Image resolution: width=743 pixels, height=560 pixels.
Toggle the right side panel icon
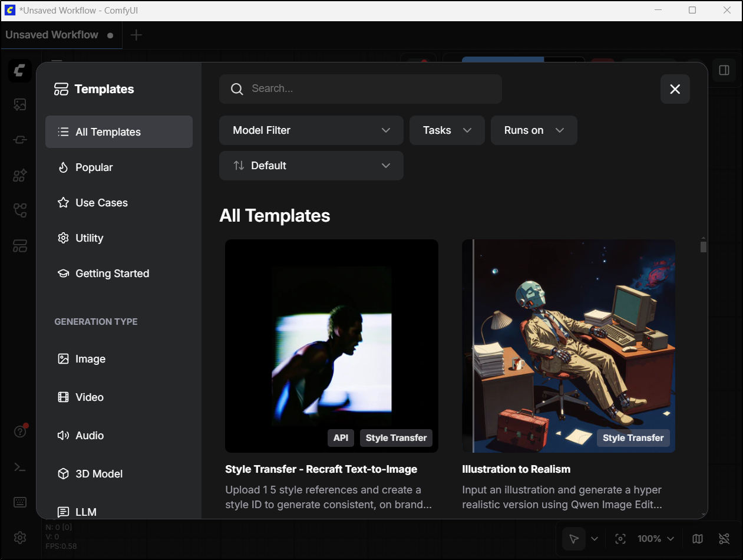(724, 71)
